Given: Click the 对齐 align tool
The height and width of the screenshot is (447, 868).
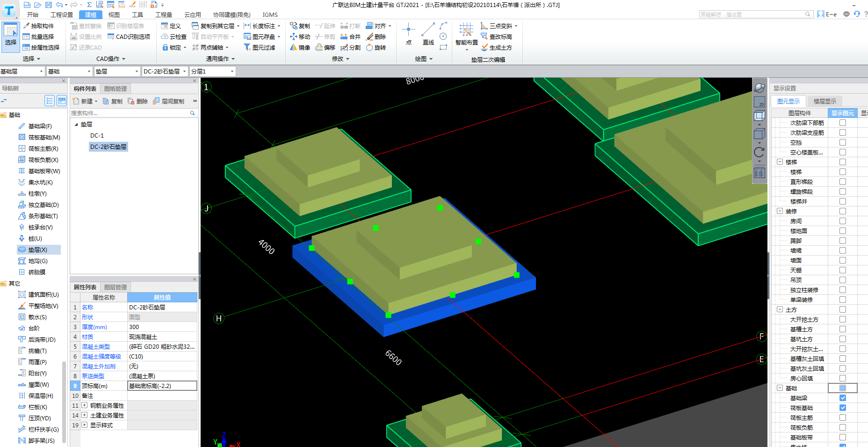Looking at the screenshot, I should (x=378, y=26).
